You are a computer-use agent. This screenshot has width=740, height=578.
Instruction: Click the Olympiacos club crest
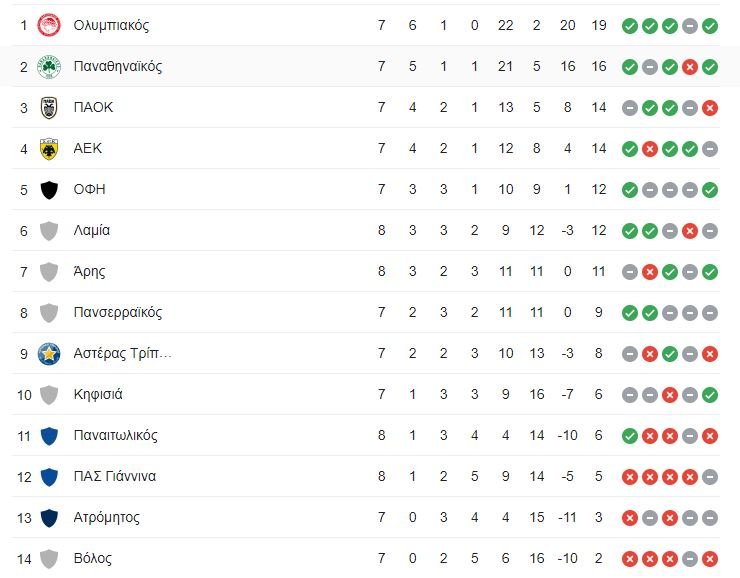pyautogui.click(x=49, y=25)
